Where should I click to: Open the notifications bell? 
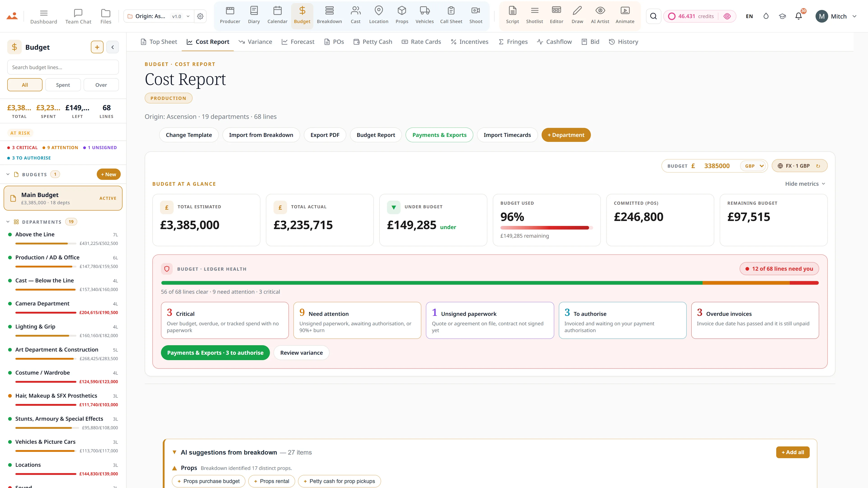pyautogui.click(x=798, y=16)
